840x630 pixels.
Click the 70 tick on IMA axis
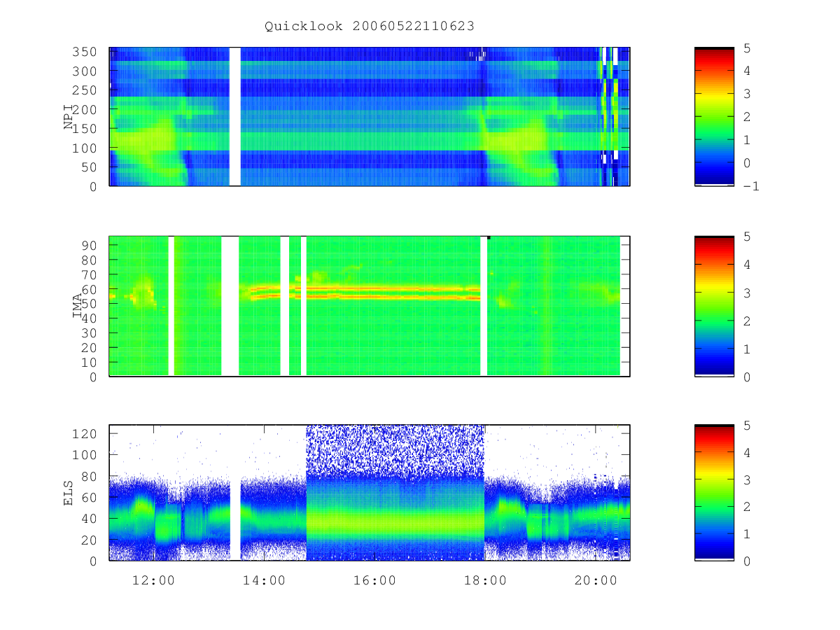(89, 274)
